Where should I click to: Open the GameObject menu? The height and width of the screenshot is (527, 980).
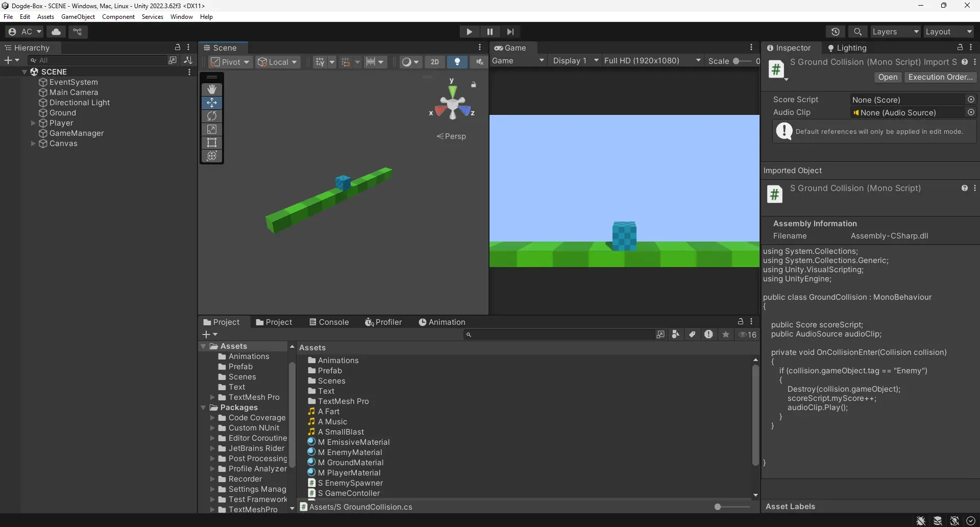pos(78,17)
